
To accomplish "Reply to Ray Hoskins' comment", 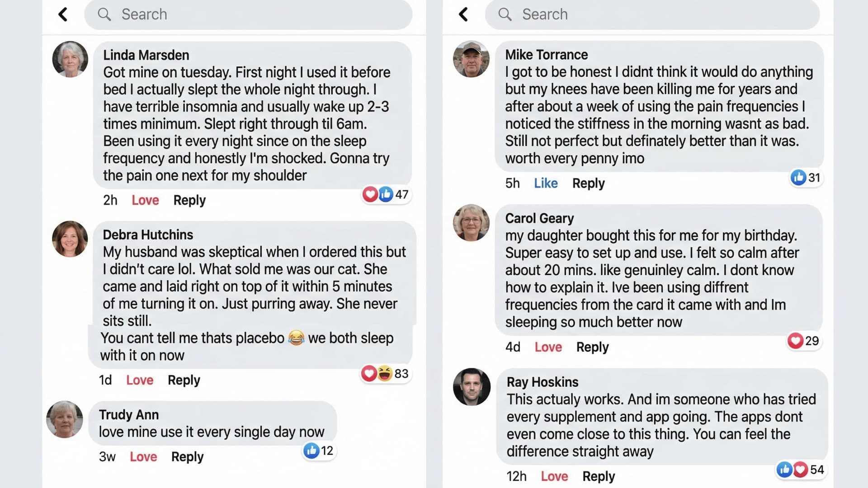I will click(x=599, y=476).
